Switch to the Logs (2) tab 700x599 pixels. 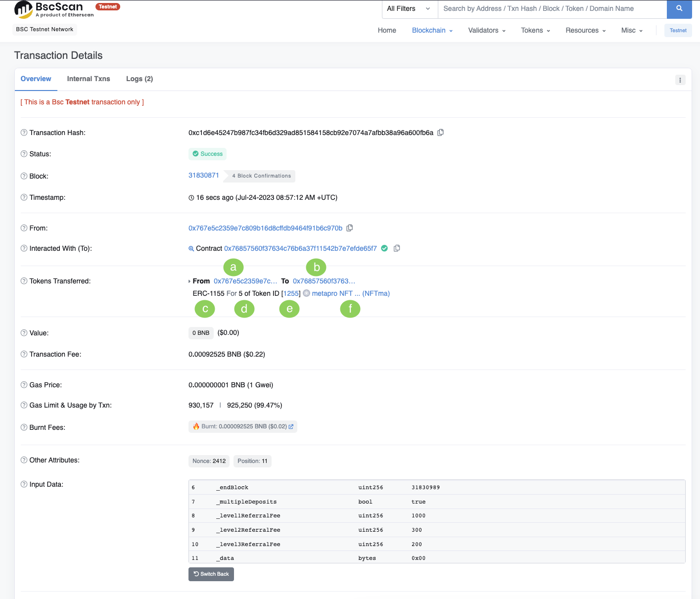pos(140,79)
